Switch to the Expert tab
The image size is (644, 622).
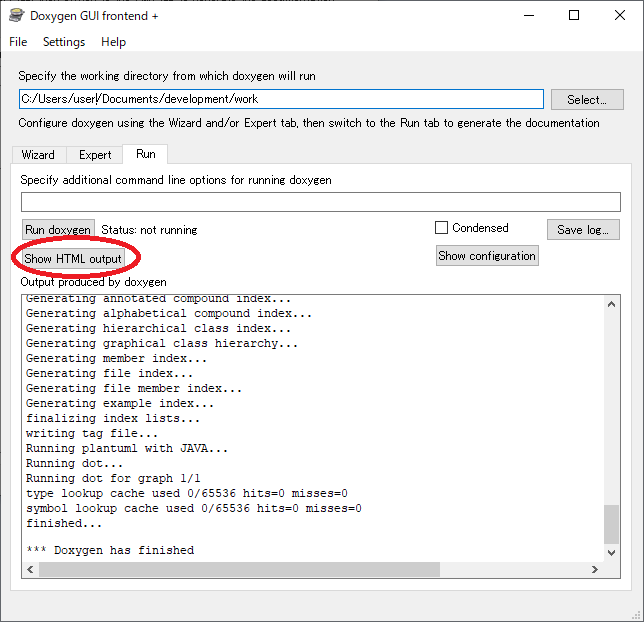[95, 155]
